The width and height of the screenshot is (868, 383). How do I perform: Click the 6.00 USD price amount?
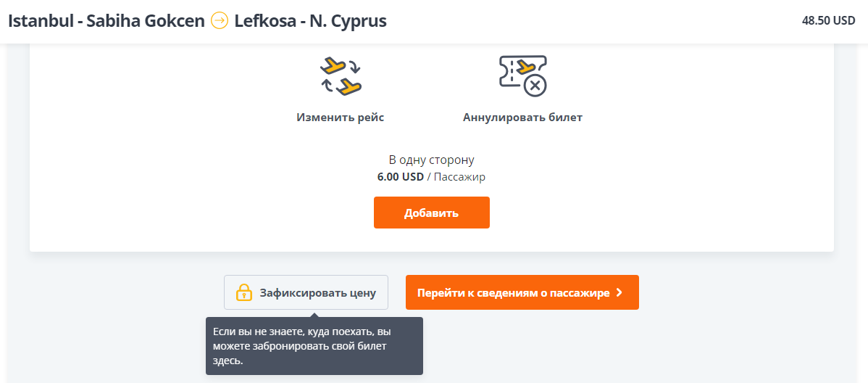(400, 177)
